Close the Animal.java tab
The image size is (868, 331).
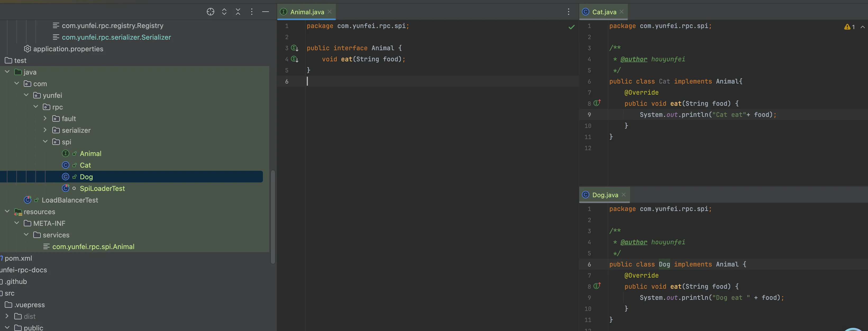point(330,12)
